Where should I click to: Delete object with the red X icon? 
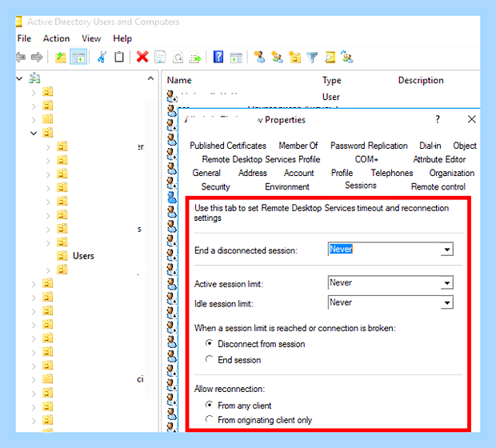(142, 57)
